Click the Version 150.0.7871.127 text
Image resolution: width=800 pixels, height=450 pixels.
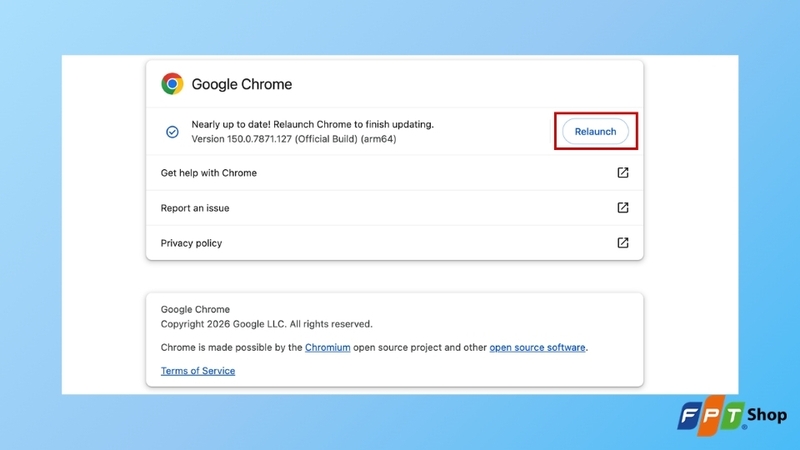pyautogui.click(x=293, y=139)
